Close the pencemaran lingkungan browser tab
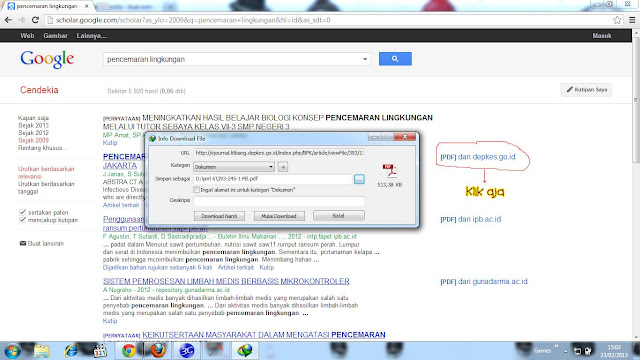The image size is (640, 360). tap(87, 6)
